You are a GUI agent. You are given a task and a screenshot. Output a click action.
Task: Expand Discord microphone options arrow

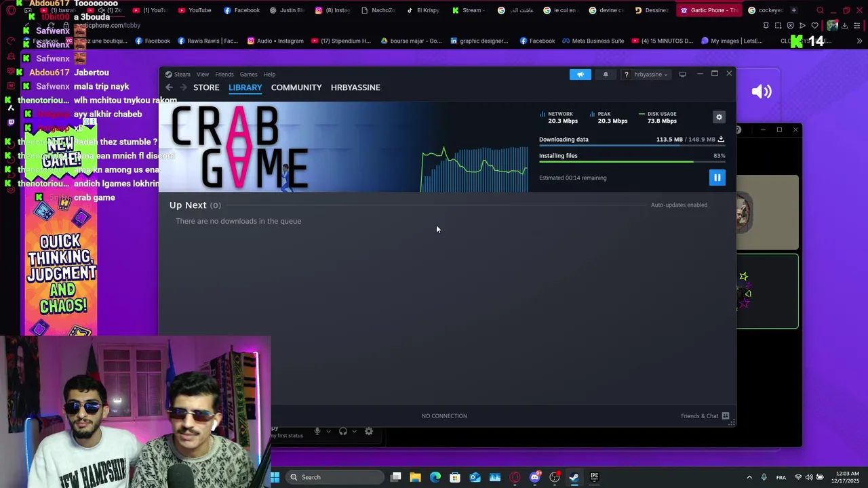(328, 431)
